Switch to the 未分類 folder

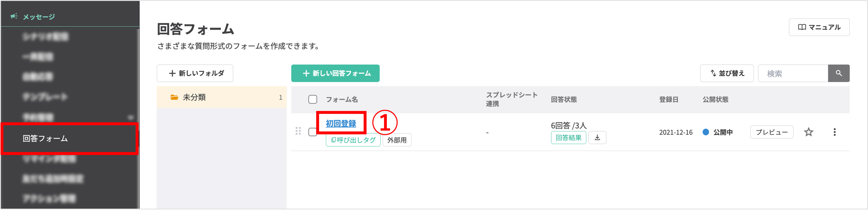[195, 97]
